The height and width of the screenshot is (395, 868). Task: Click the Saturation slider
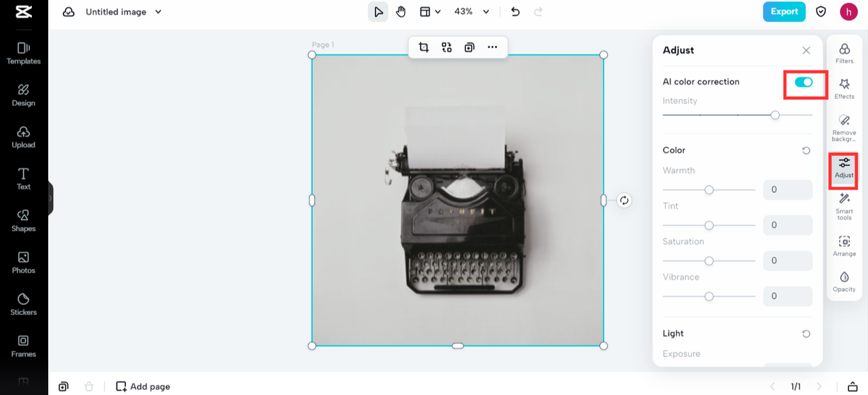pyautogui.click(x=709, y=261)
